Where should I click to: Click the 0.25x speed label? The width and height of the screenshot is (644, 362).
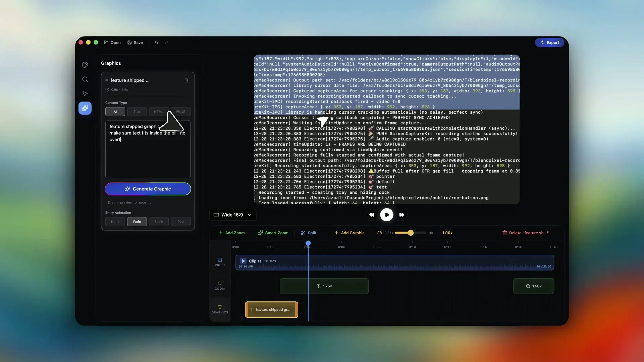(389, 233)
